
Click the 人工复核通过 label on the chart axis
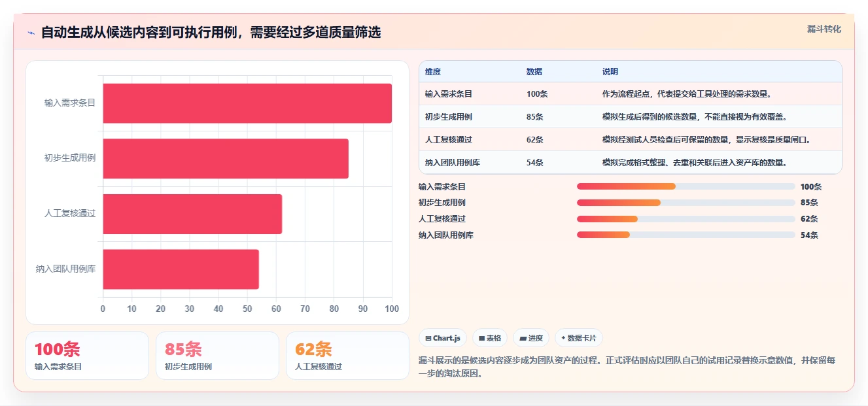tap(70, 214)
